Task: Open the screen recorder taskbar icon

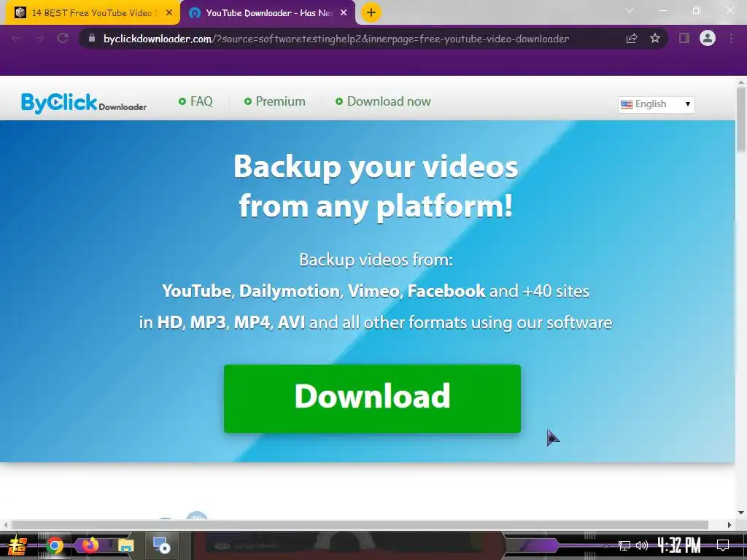Action: click(161, 545)
